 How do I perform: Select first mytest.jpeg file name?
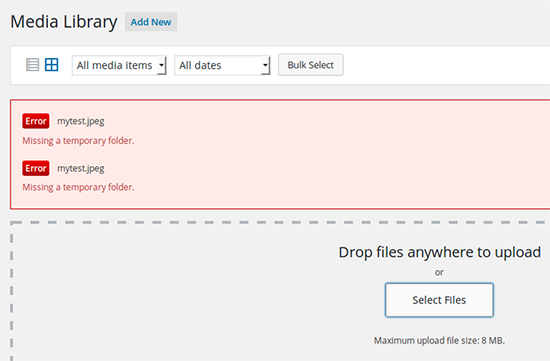81,121
